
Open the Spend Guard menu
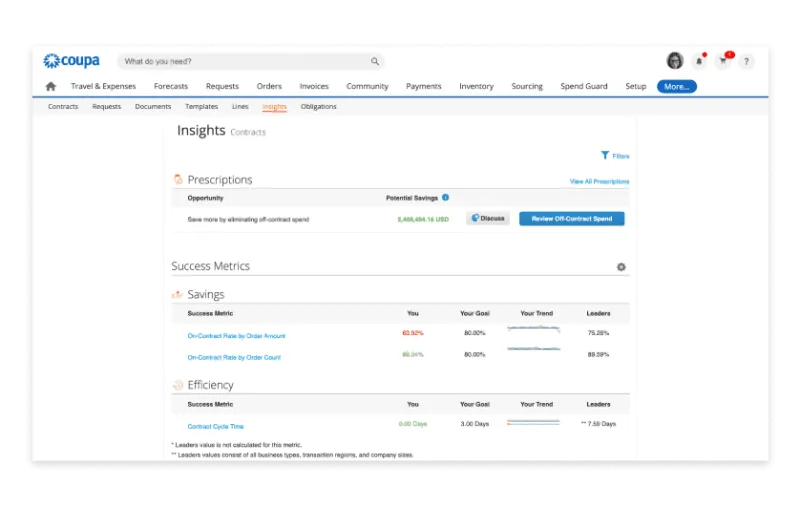584,86
